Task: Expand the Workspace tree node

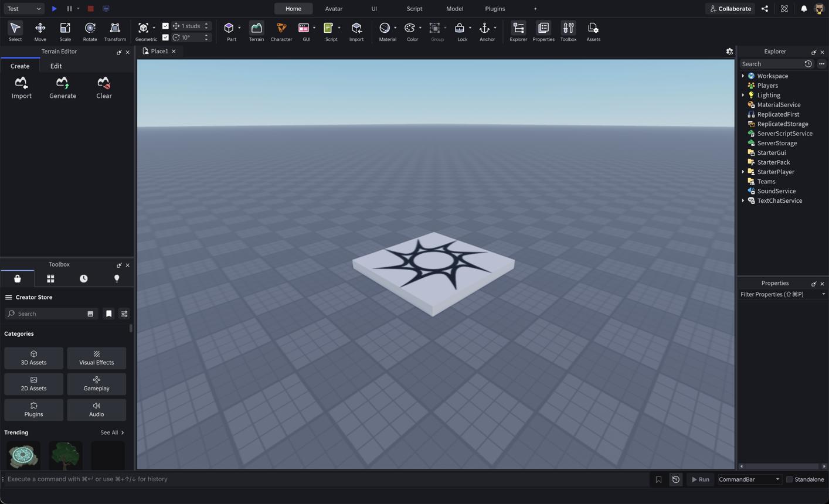Action: (x=743, y=76)
